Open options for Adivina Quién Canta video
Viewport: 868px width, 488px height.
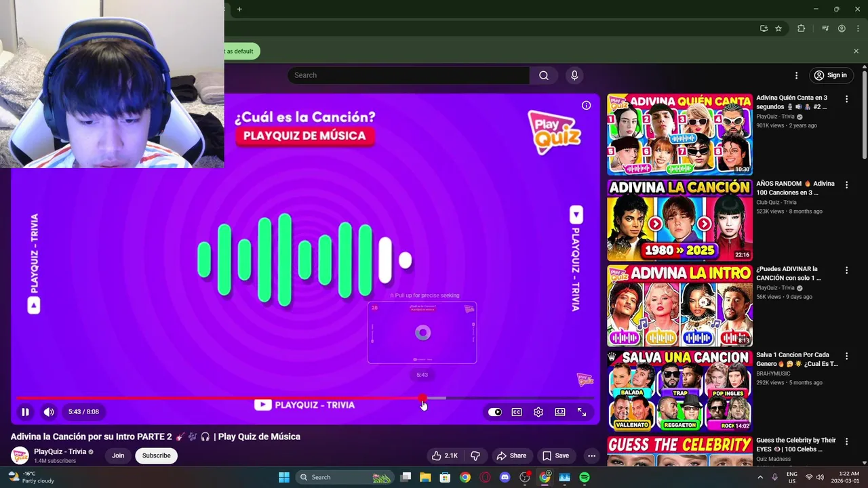846,99
